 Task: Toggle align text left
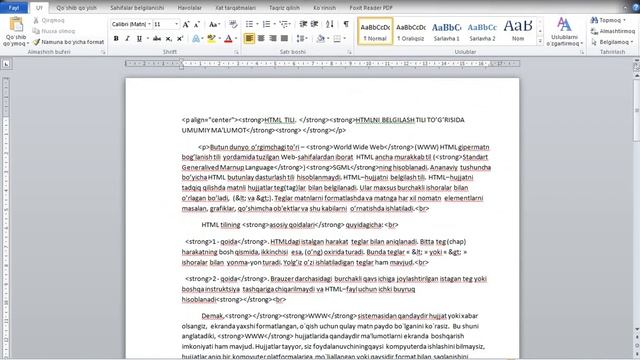(249, 38)
